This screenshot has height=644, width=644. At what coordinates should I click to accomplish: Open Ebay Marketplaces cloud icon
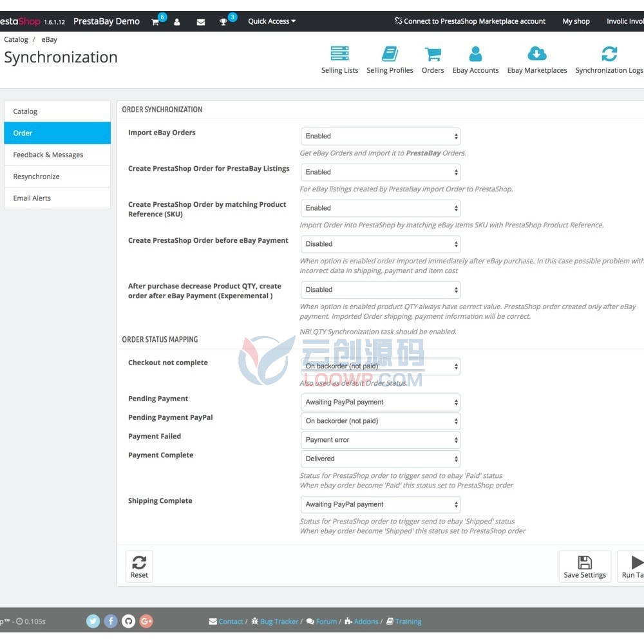pos(537,60)
